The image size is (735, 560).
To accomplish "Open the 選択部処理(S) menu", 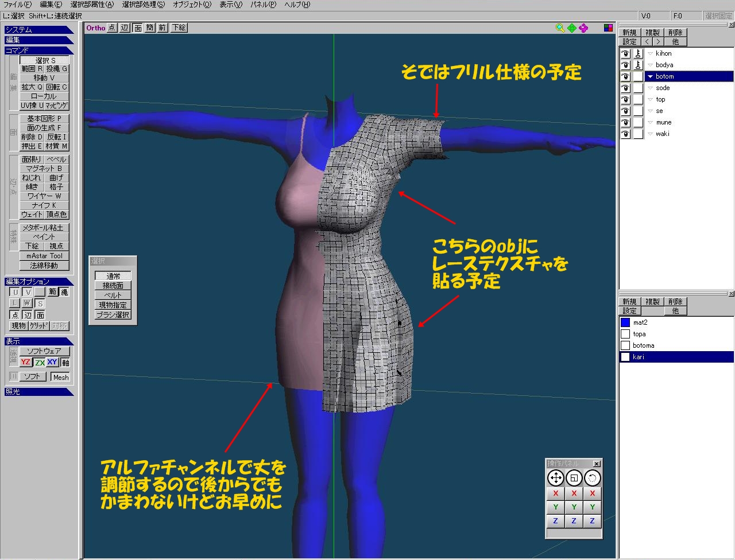I will coord(143,5).
